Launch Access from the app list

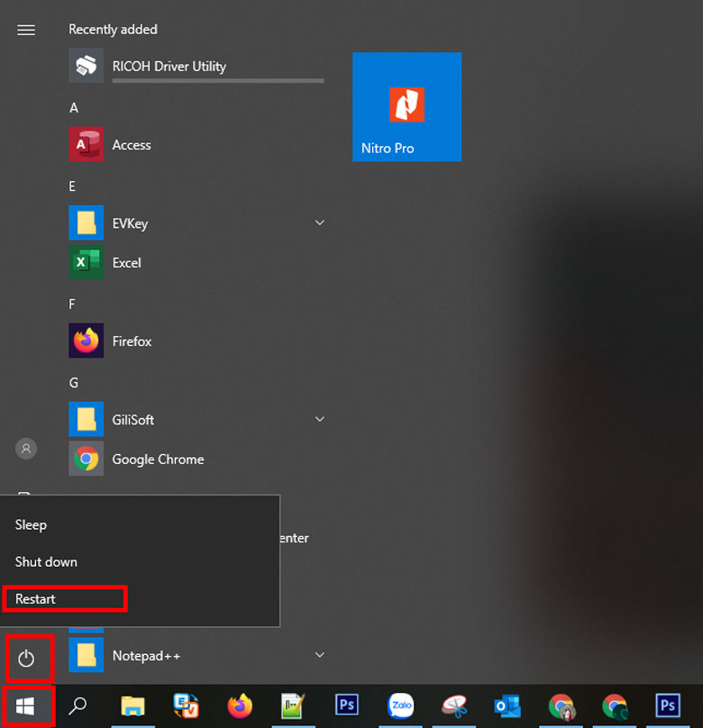[x=131, y=144]
